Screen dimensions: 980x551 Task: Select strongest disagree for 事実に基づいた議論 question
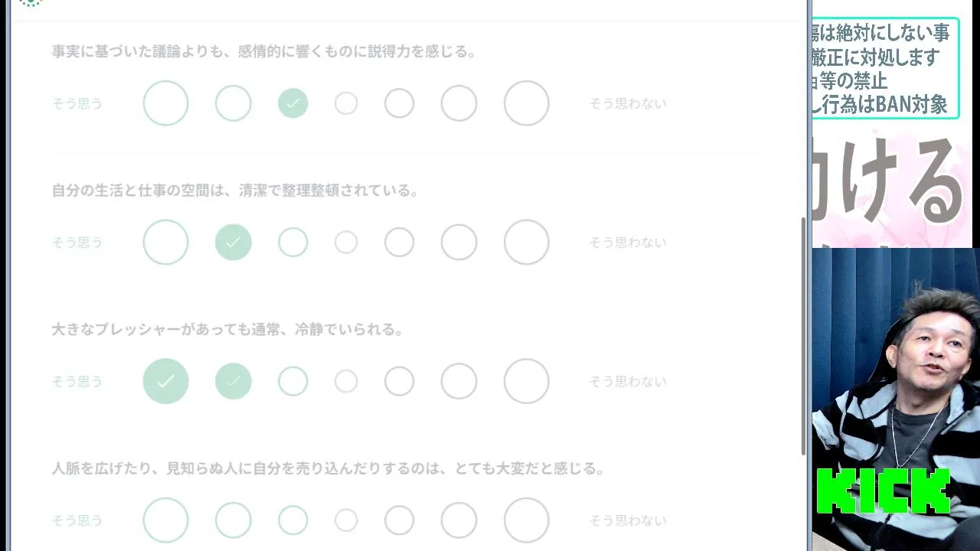527,103
